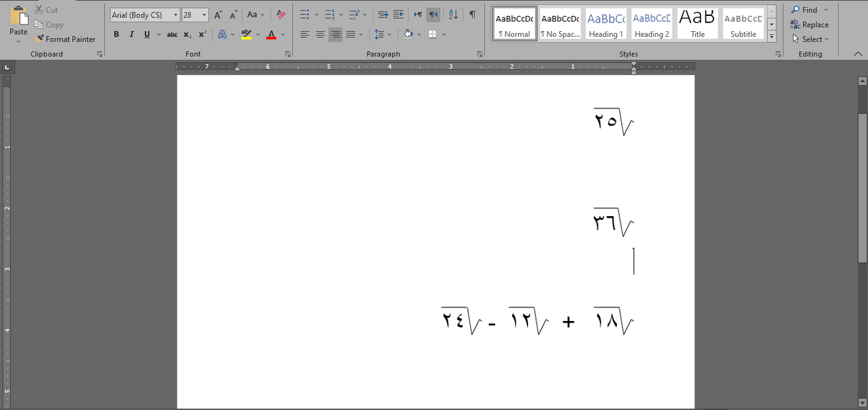The image size is (868, 410).
Task: Open the Styles pane dialog launcher
Action: pyautogui.click(x=779, y=54)
